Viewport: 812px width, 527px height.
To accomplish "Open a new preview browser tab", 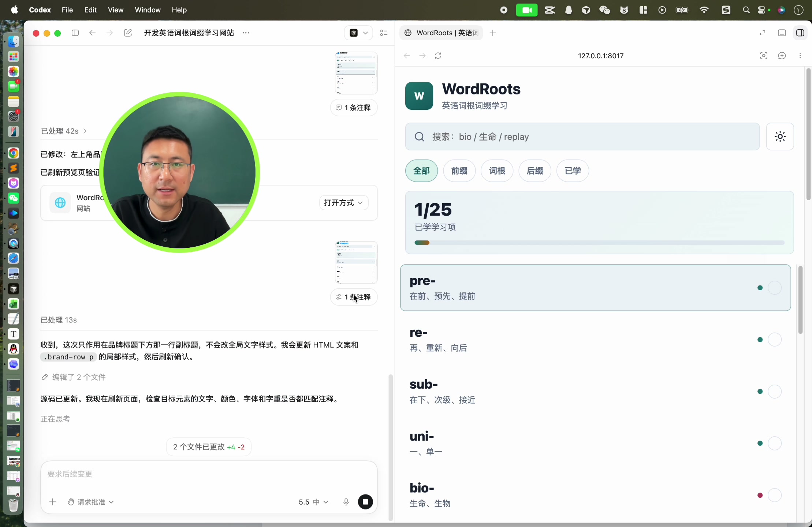I will tap(493, 33).
